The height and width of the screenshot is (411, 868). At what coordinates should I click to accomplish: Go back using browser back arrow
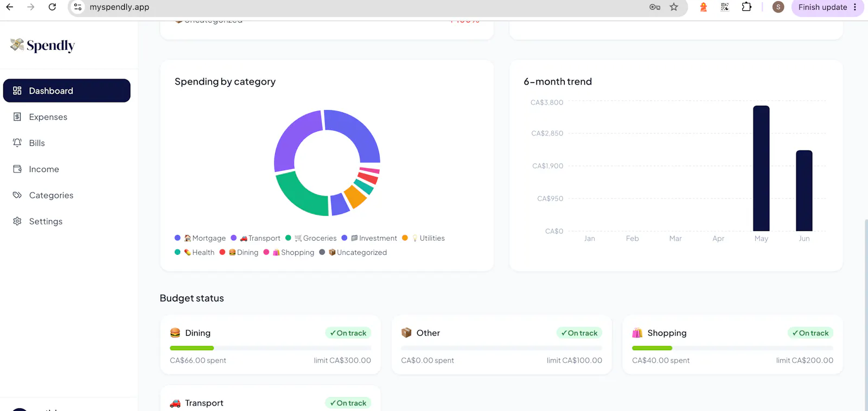[10, 7]
